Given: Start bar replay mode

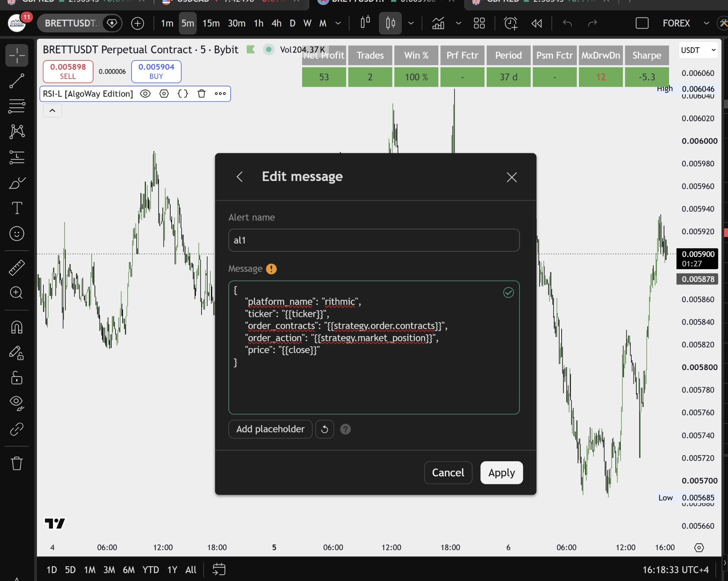Looking at the screenshot, I should coord(536,23).
